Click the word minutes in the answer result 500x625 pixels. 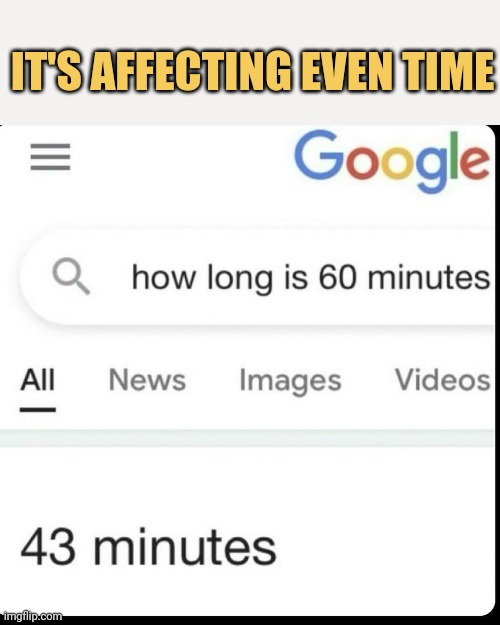click(185, 546)
